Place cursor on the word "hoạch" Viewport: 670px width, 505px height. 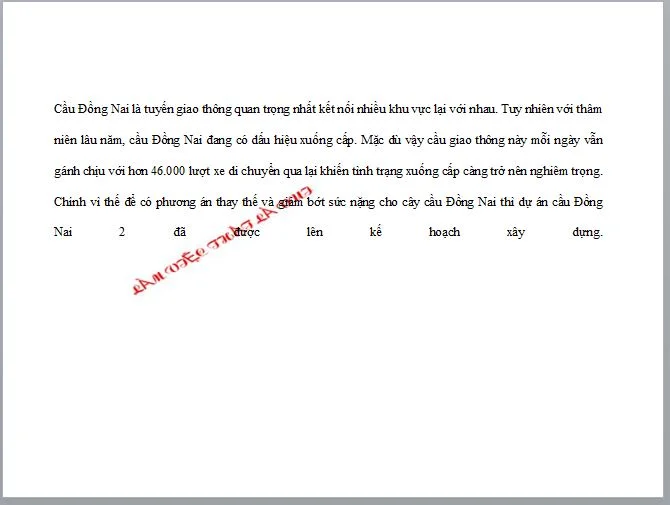click(444, 232)
